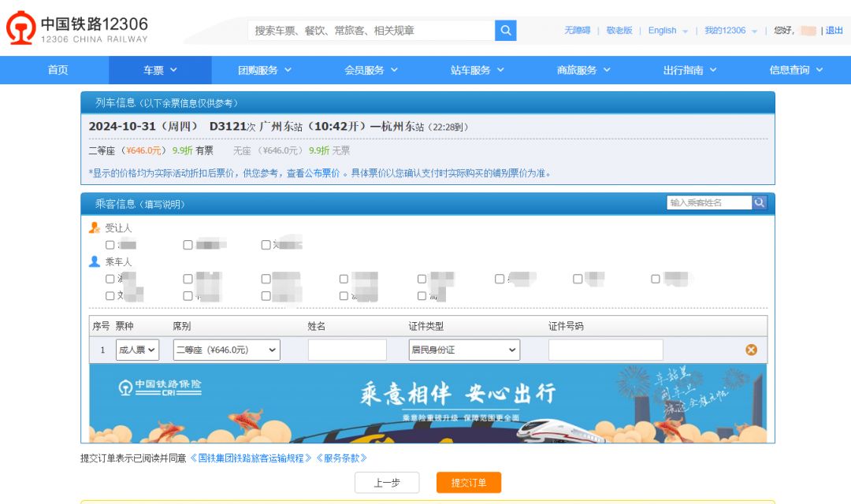Click the orange 提交订单 button
Image resolution: width=851 pixels, height=504 pixels.
point(469,483)
